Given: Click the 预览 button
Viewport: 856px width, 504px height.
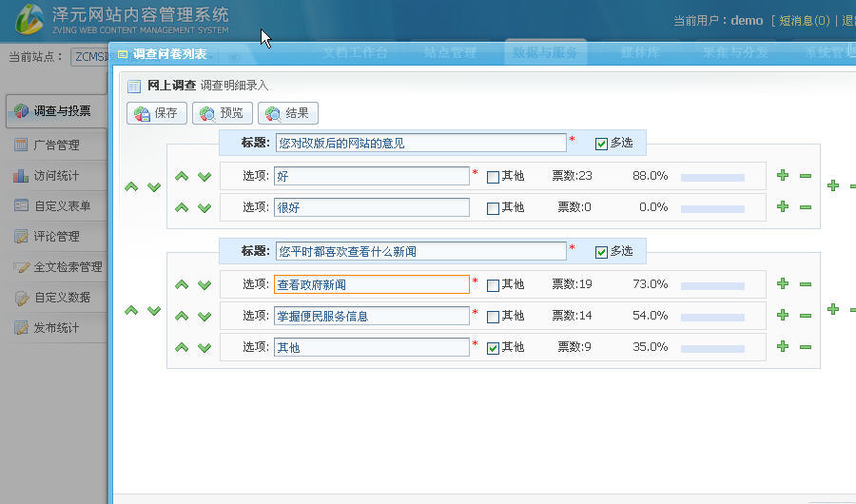Looking at the screenshot, I should [x=223, y=113].
